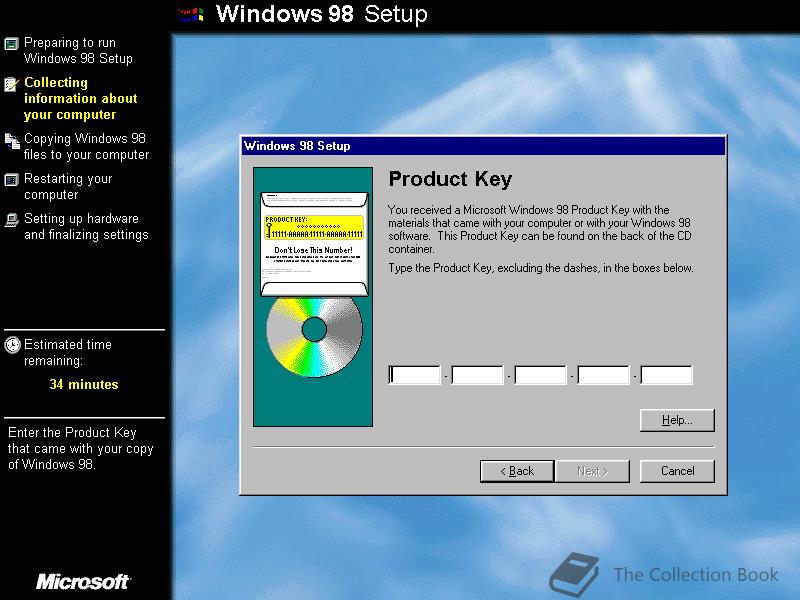Screen dimensions: 800x600
Task: Click the Restarting your computer icon
Action: 11,180
